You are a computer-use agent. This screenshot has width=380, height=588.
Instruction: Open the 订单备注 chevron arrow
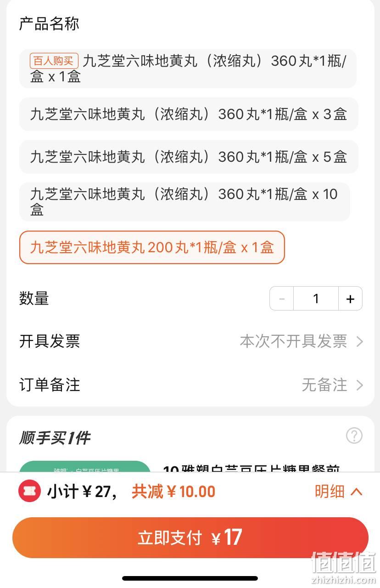click(x=360, y=385)
